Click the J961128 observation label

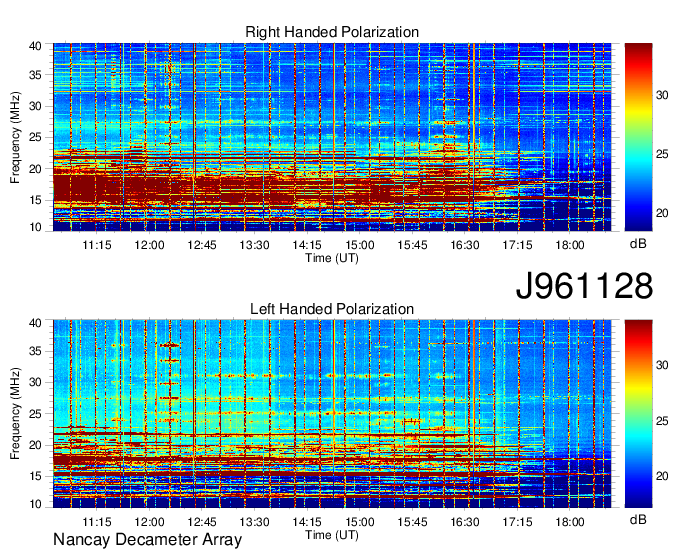[584, 286]
